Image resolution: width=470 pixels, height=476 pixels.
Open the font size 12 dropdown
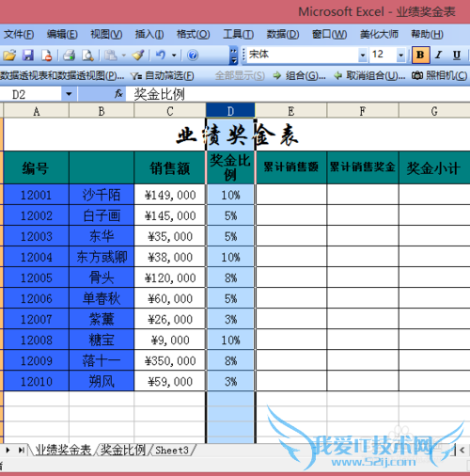click(x=400, y=56)
